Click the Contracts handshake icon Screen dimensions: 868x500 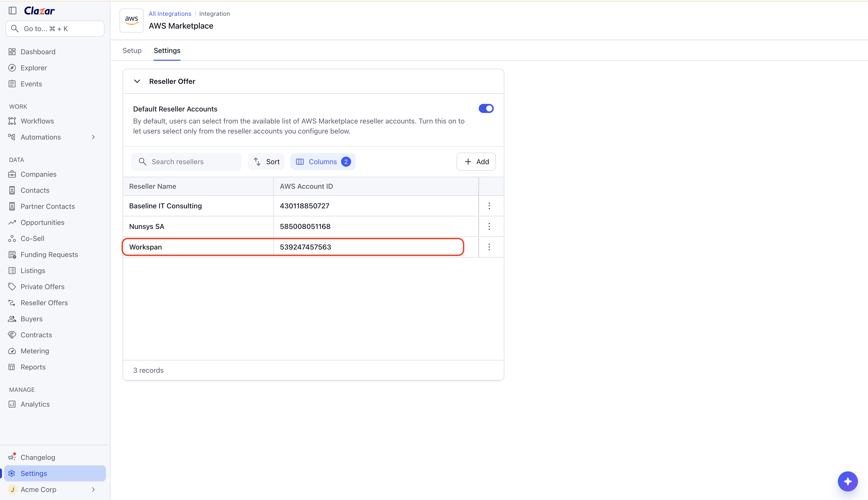click(x=12, y=335)
